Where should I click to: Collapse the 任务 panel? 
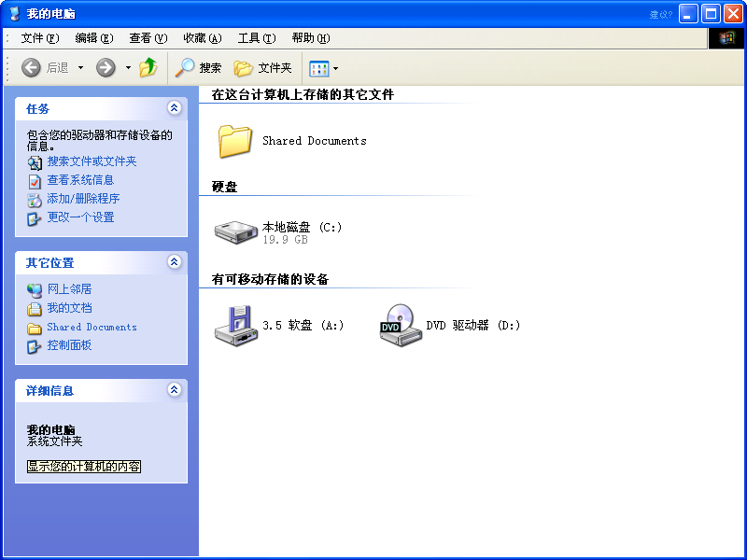tap(175, 107)
